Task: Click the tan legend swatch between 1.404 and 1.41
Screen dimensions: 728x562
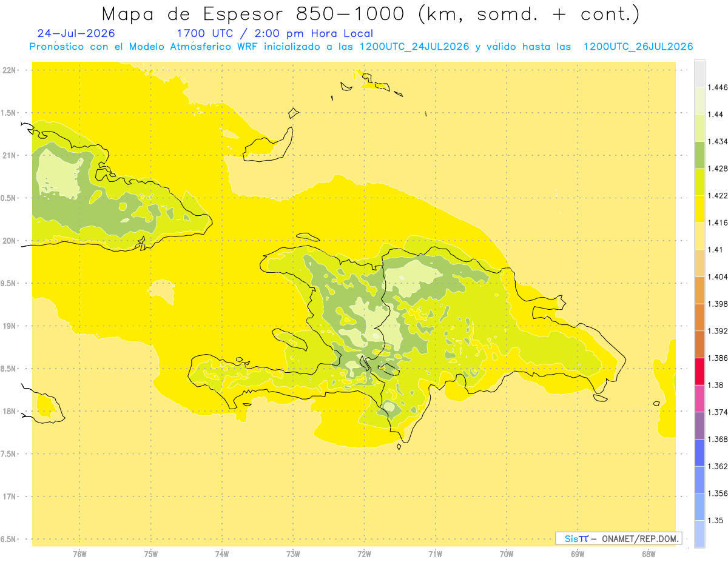Action: tap(699, 263)
